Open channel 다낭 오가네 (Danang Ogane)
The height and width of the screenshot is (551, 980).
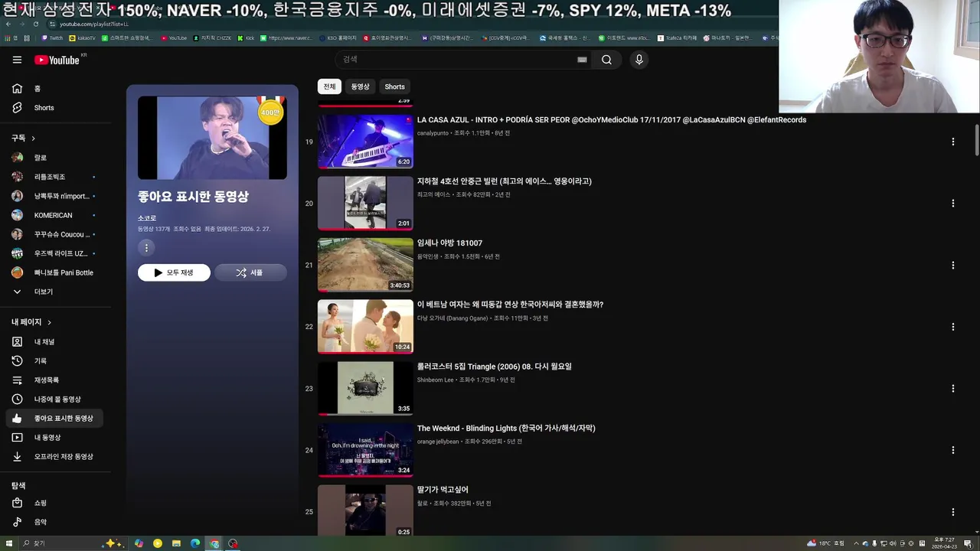click(452, 318)
